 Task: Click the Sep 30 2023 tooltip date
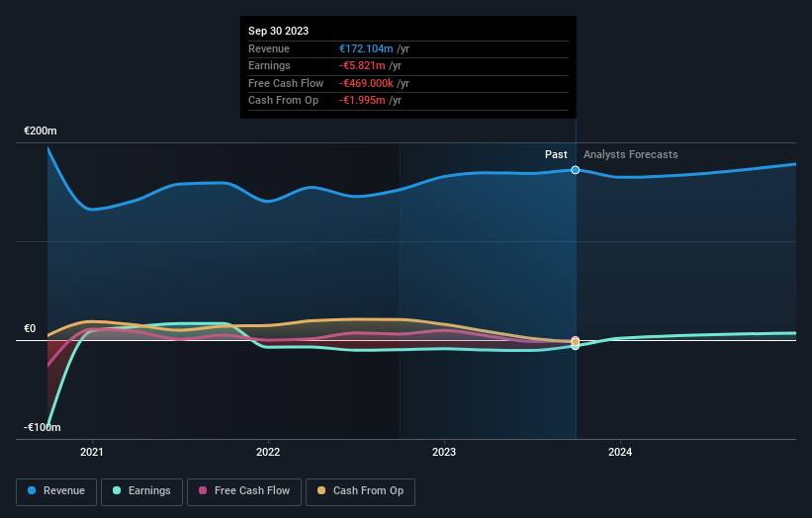pyautogui.click(x=278, y=31)
